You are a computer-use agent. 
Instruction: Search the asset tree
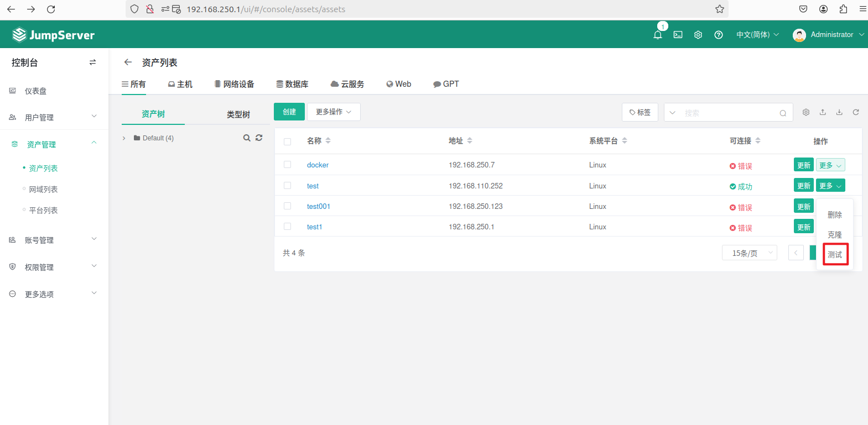point(247,138)
